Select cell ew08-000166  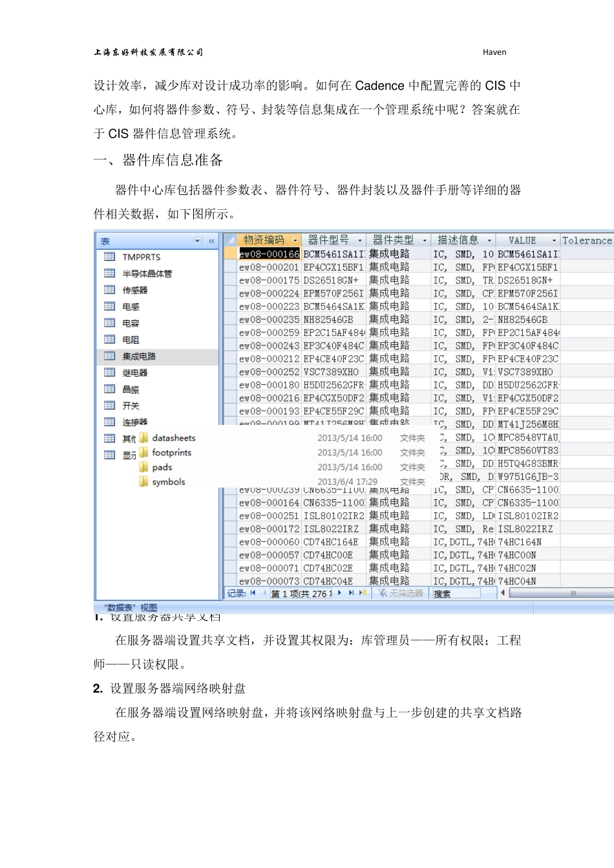pos(269,254)
